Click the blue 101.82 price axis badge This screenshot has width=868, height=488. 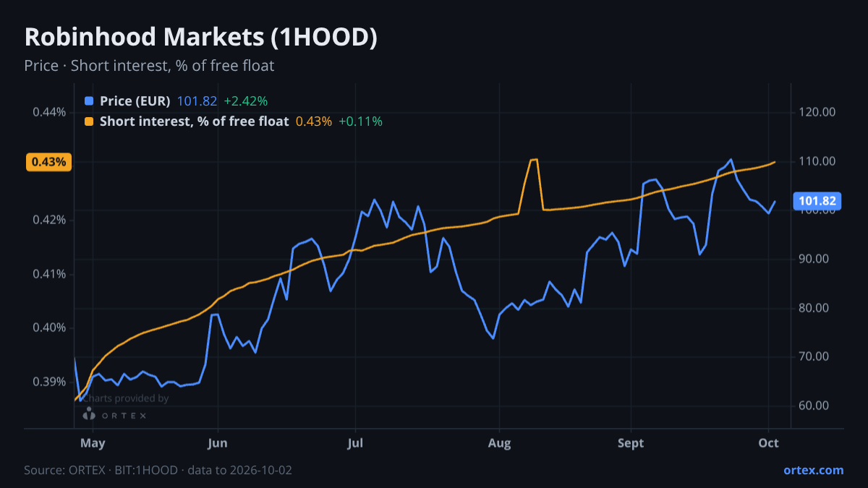818,201
